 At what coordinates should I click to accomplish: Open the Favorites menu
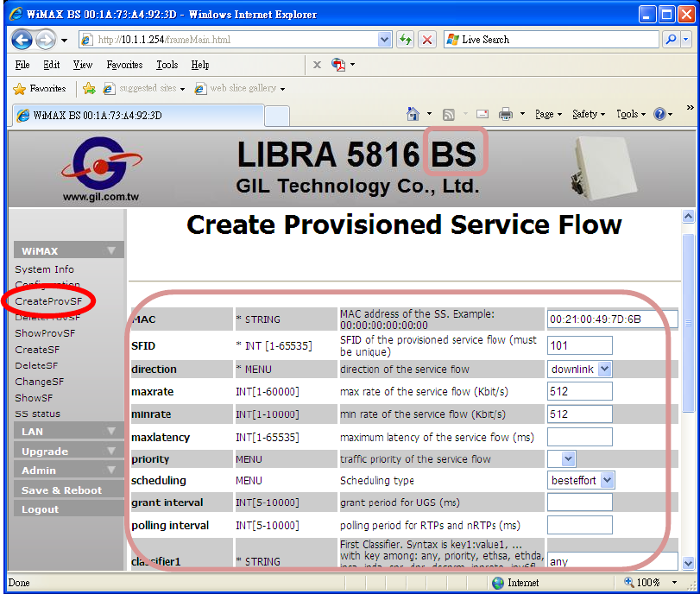click(124, 65)
